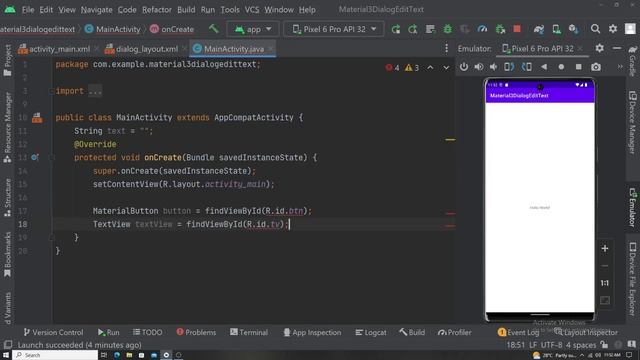The image size is (640, 360).
Task: Toggle the Project side panel
Action: (7, 60)
